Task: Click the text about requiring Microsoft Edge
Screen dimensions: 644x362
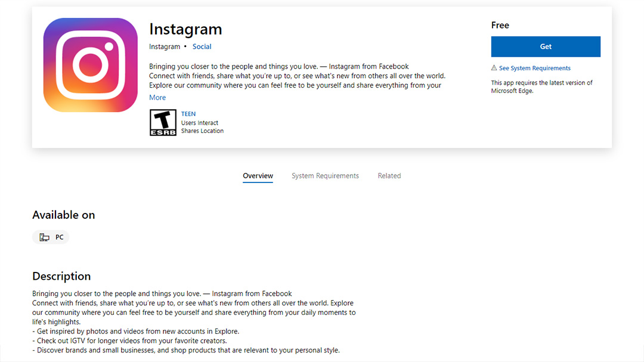Action: 541,86
